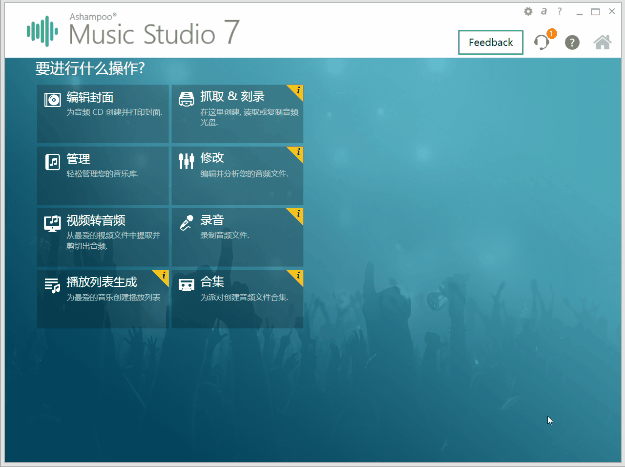
Task: Click the cassette icon beside 合集
Action: (x=186, y=285)
